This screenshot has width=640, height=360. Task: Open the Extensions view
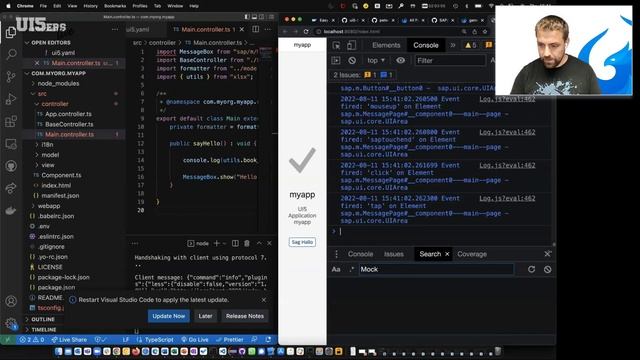(x=11, y=121)
